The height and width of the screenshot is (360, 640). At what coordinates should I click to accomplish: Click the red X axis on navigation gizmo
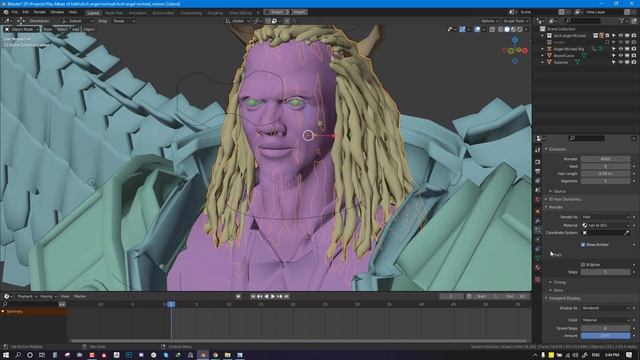click(x=525, y=51)
